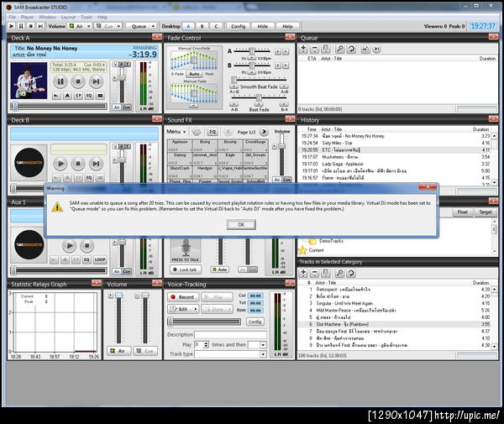The height and width of the screenshot is (424, 504).
Task: Click the Config button in top toolbar
Action: pos(239,26)
